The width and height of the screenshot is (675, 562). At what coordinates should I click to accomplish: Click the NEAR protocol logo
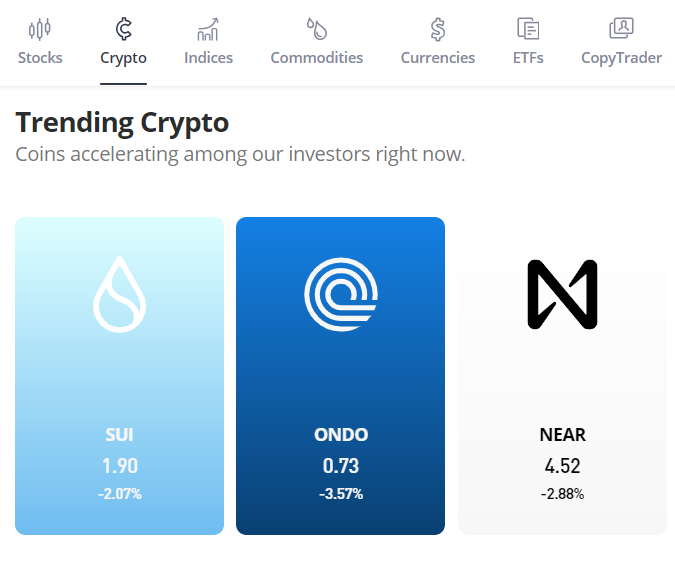click(562, 294)
